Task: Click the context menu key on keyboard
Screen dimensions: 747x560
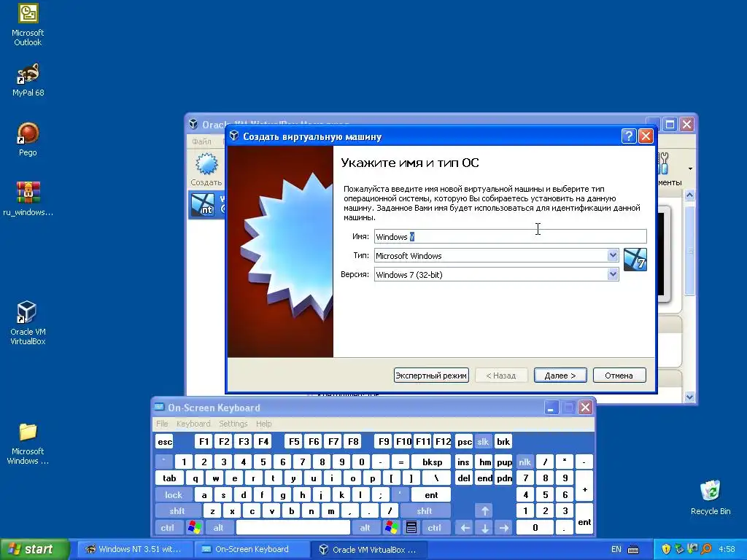Action: tap(411, 528)
